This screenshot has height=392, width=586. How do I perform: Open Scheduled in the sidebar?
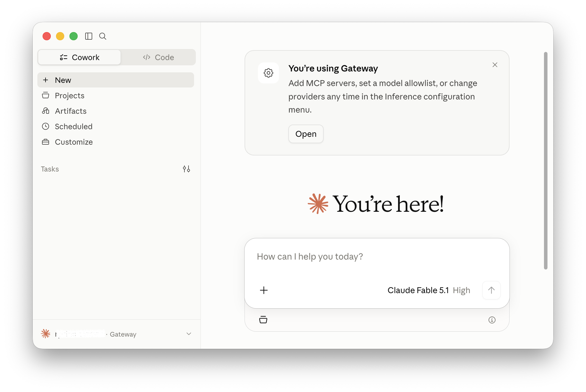116,126
